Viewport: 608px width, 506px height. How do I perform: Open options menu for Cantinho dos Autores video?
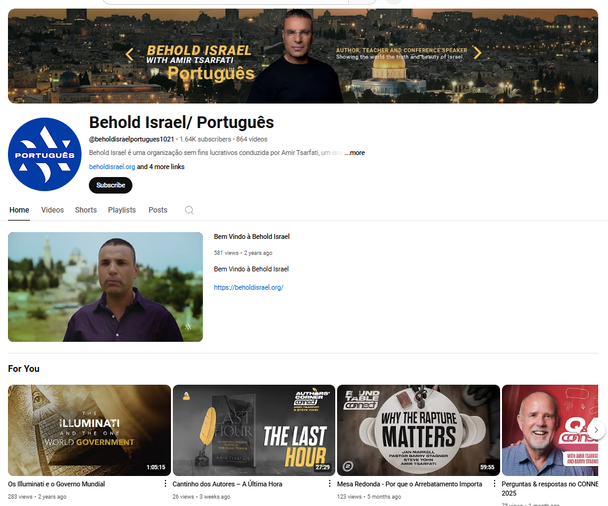[330, 484]
